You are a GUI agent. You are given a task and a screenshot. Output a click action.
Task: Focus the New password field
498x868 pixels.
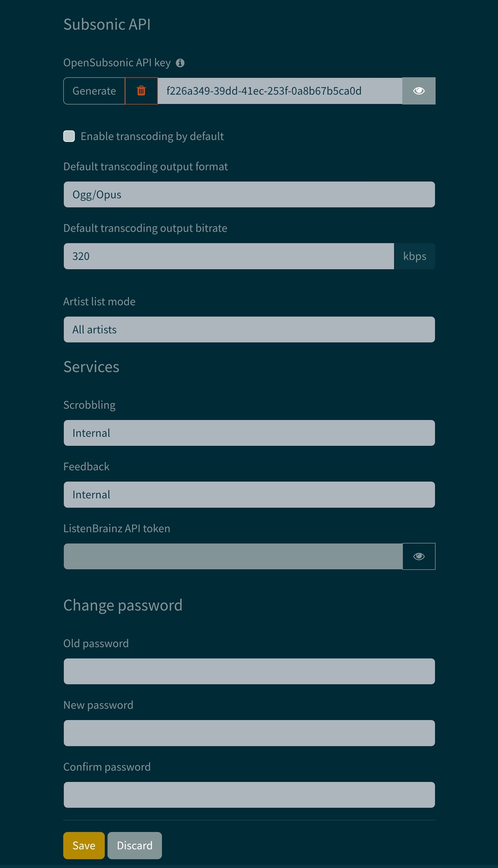point(249,733)
